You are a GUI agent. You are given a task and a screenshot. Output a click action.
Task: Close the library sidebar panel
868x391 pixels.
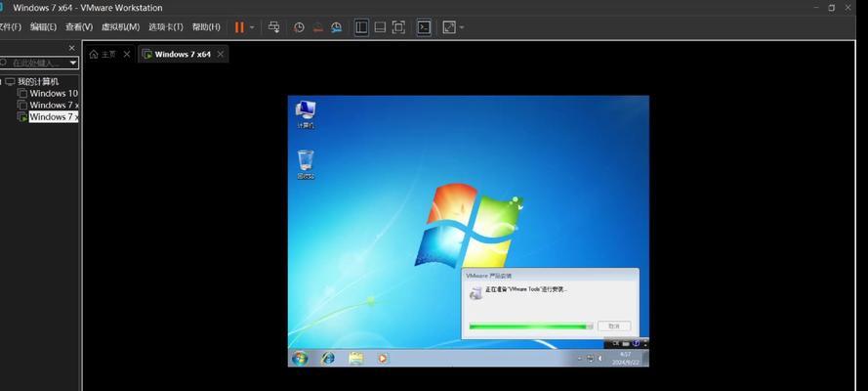[x=72, y=48]
